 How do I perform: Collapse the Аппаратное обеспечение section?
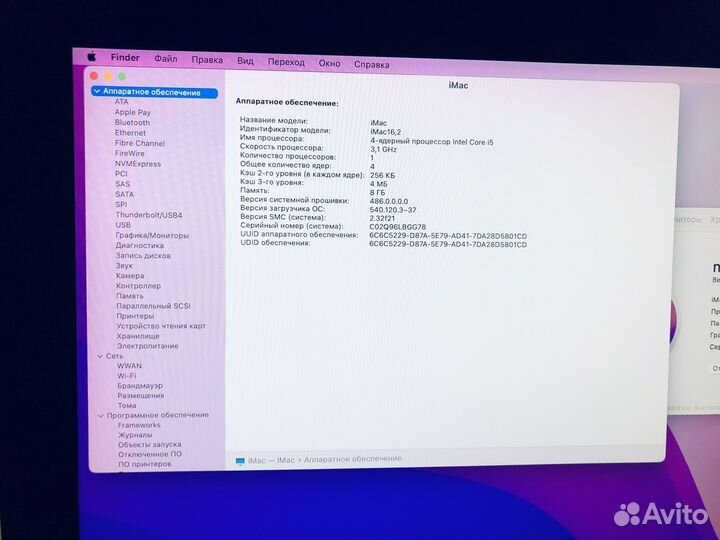(x=97, y=91)
